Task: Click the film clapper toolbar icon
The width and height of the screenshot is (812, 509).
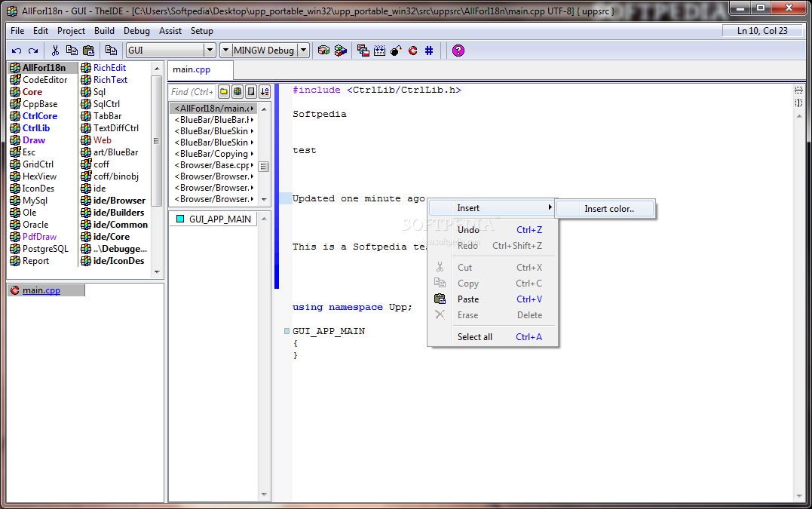Action: pyautogui.click(x=379, y=51)
